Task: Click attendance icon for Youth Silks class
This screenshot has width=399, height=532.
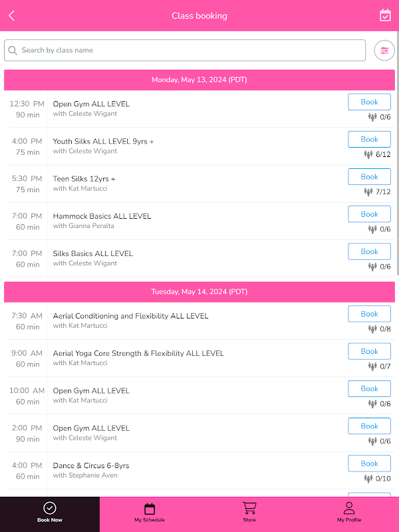Action: 368,154
